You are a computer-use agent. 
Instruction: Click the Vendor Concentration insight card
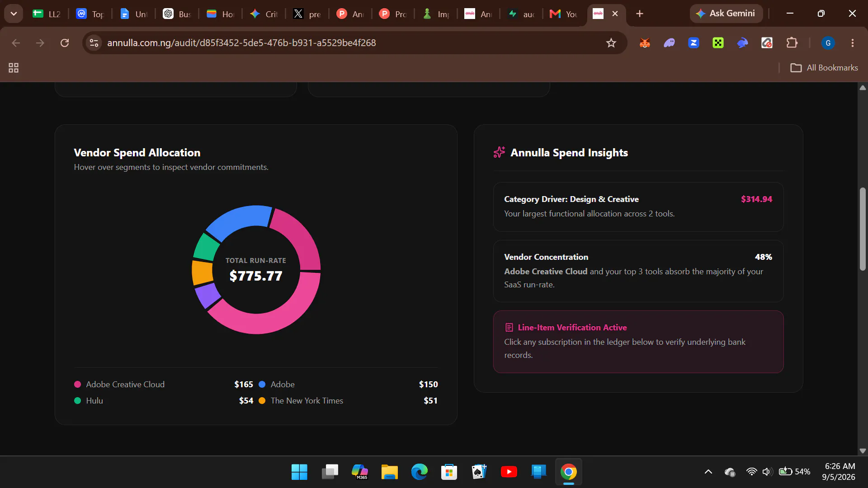point(638,271)
